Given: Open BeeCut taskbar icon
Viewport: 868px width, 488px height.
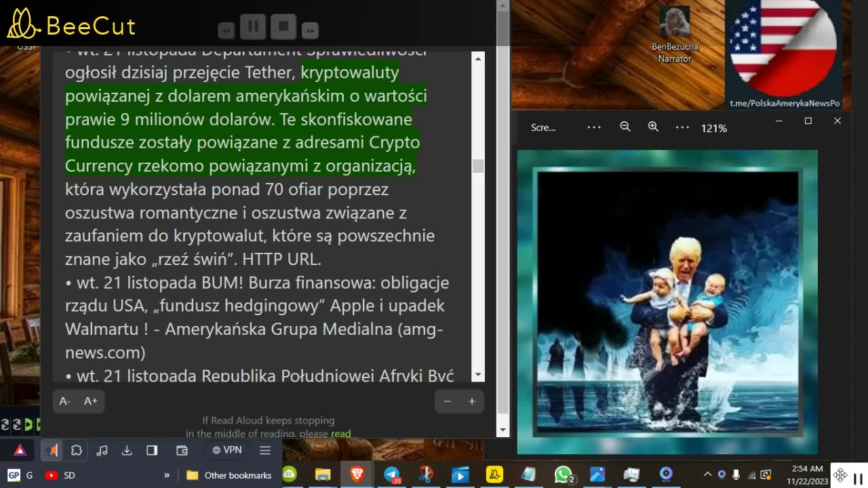Looking at the screenshot, I should click(x=494, y=474).
